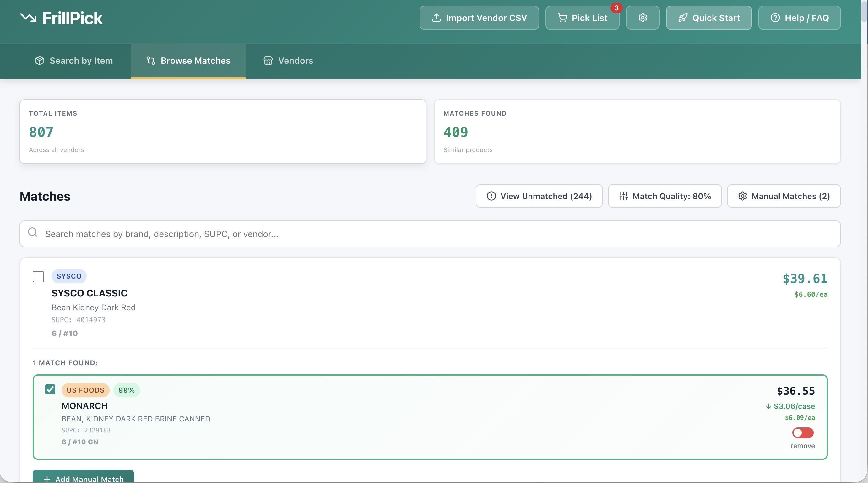Viewport: 868px width, 483px height.
Task: Click the Add Manual Match button
Action: [84, 478]
